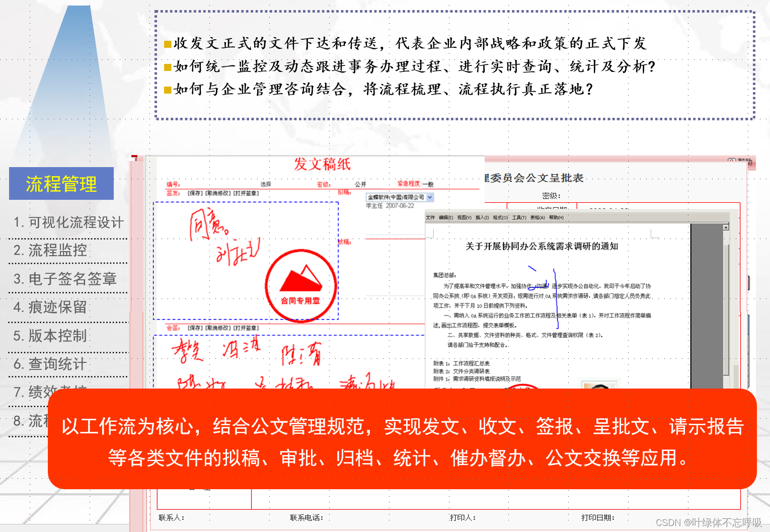Open the 表格(A) menu
This screenshot has width=770, height=532.
pos(537,217)
